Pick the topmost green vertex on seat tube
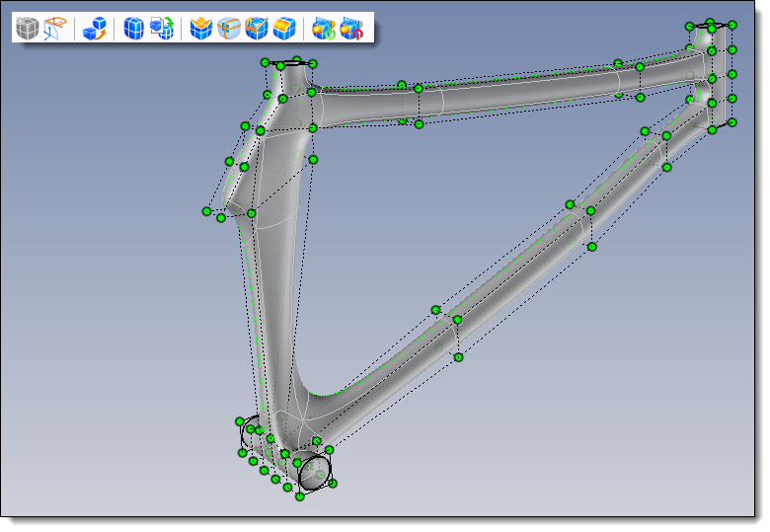Image resolution: width=770 pixels, height=532 pixels. pyautogui.click(x=710, y=23)
